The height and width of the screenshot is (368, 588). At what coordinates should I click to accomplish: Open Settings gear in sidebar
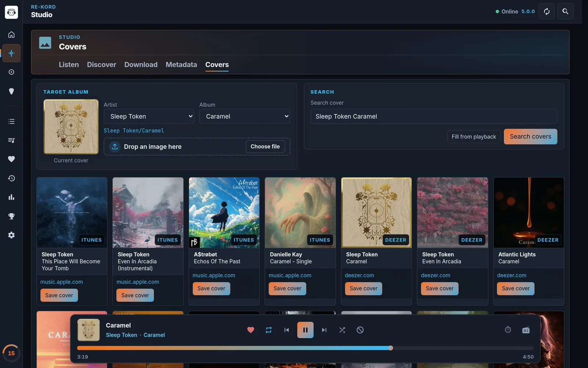pyautogui.click(x=11, y=235)
